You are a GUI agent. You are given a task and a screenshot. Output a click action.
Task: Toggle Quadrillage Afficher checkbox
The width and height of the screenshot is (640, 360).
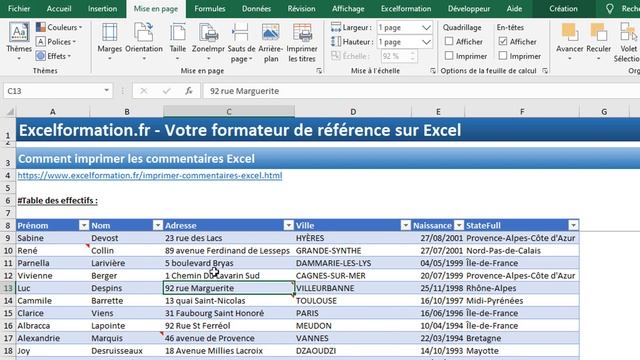pos(449,41)
